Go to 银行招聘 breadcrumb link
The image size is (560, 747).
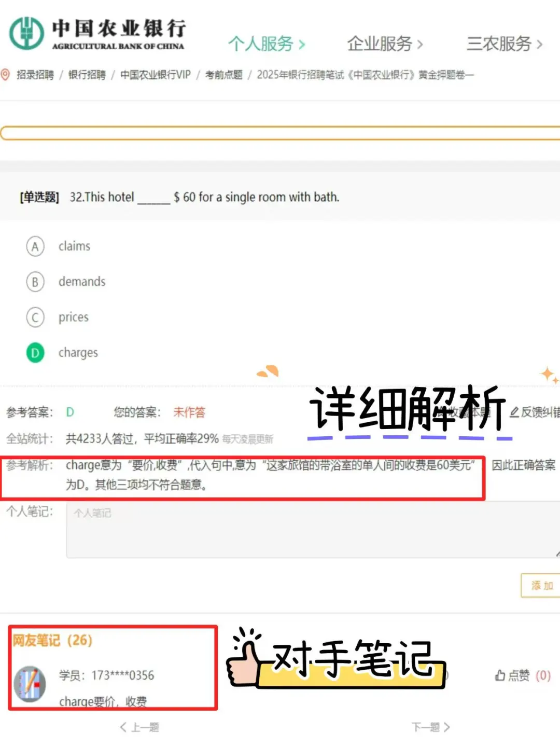point(87,75)
